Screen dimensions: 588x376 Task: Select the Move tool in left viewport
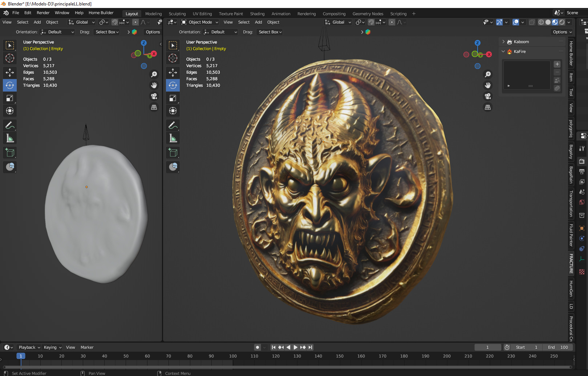pyautogui.click(x=10, y=73)
